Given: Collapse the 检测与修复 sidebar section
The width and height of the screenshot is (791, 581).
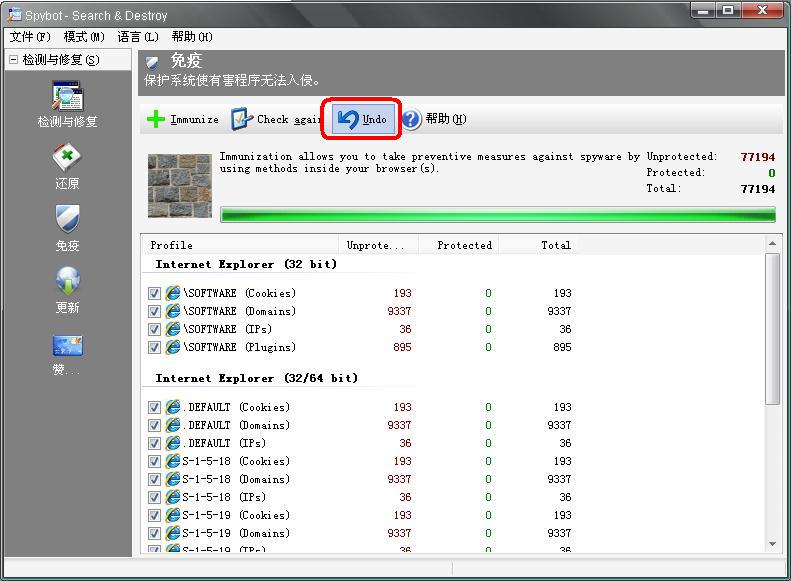Looking at the screenshot, I should (14, 60).
